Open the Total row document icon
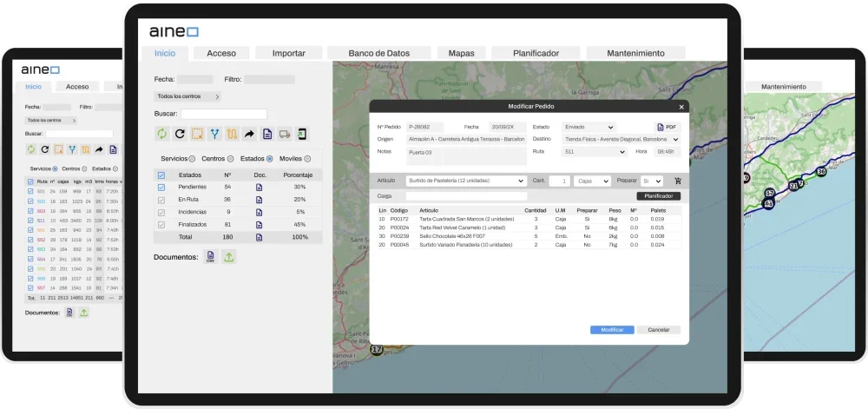Screen dimensions: 868x409 tap(259, 237)
